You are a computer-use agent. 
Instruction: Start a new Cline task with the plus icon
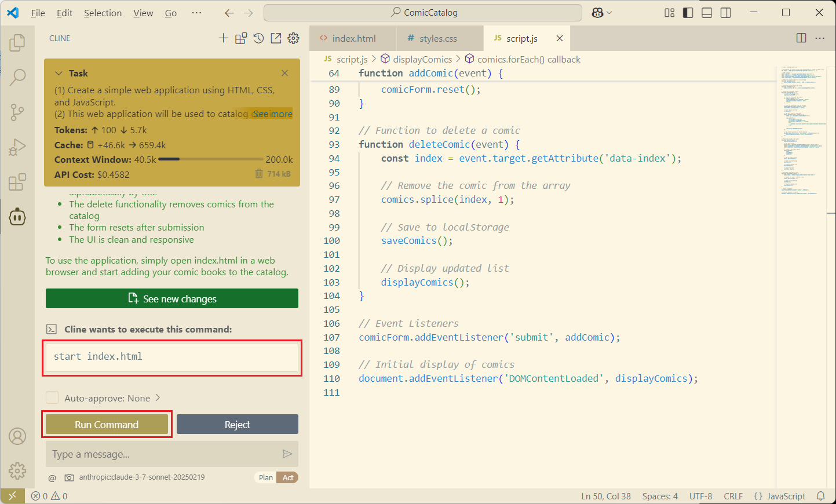224,38
